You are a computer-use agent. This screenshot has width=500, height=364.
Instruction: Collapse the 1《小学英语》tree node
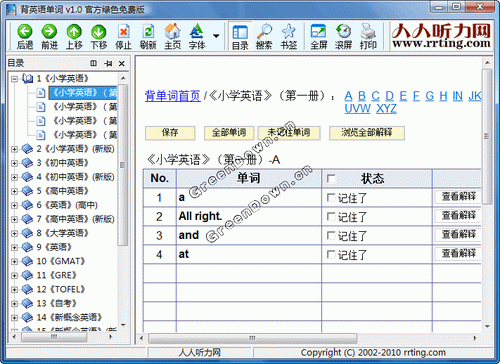tap(14, 79)
